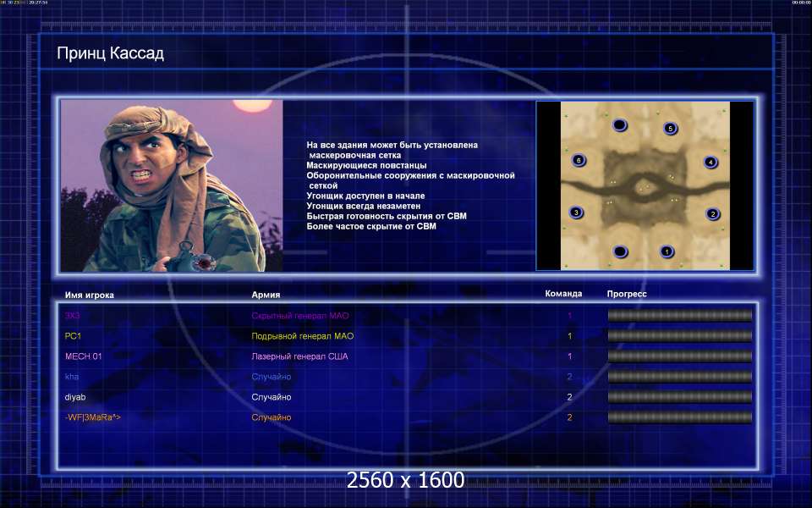Select start position marker 5 on the map
Screen dimensions: 812x508
pyautogui.click(x=670, y=129)
